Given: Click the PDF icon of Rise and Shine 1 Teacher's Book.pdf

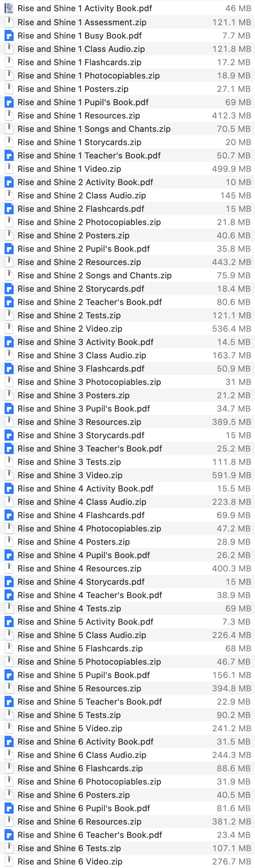Looking at the screenshot, I should click(9, 156).
